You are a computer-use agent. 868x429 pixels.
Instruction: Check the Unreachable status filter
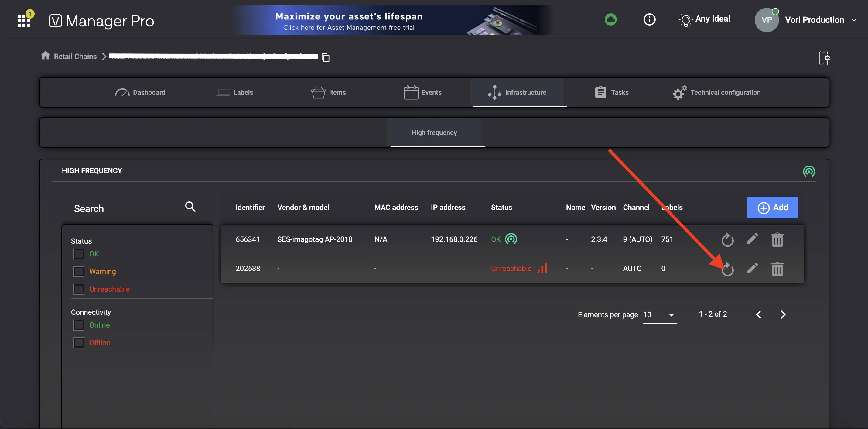[79, 289]
